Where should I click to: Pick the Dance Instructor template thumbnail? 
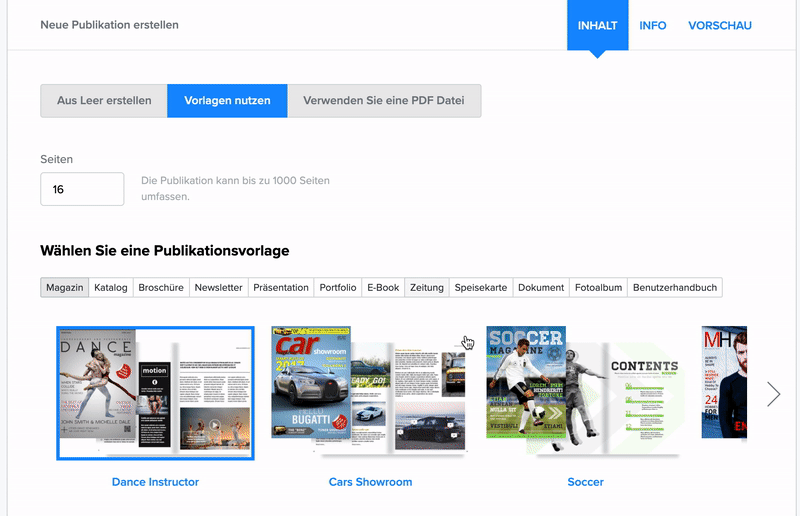click(x=155, y=392)
